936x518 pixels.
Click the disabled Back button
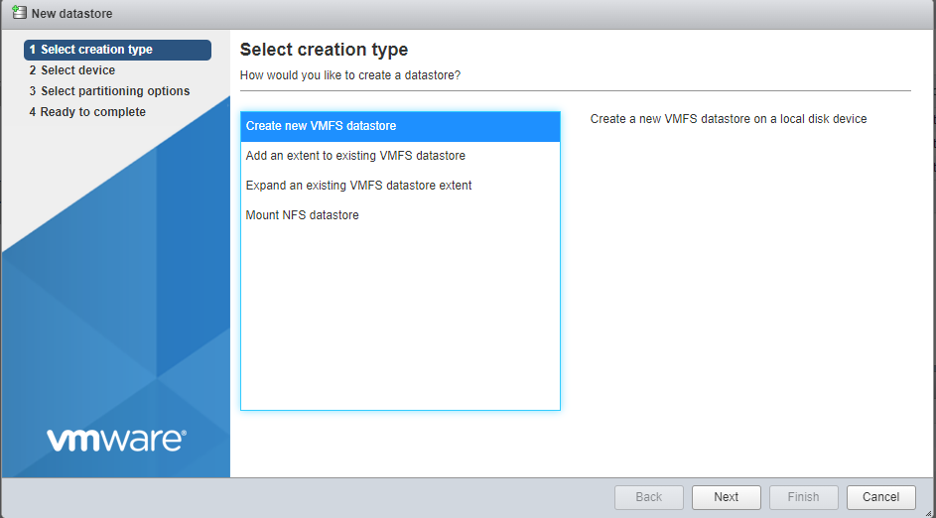tap(649, 497)
